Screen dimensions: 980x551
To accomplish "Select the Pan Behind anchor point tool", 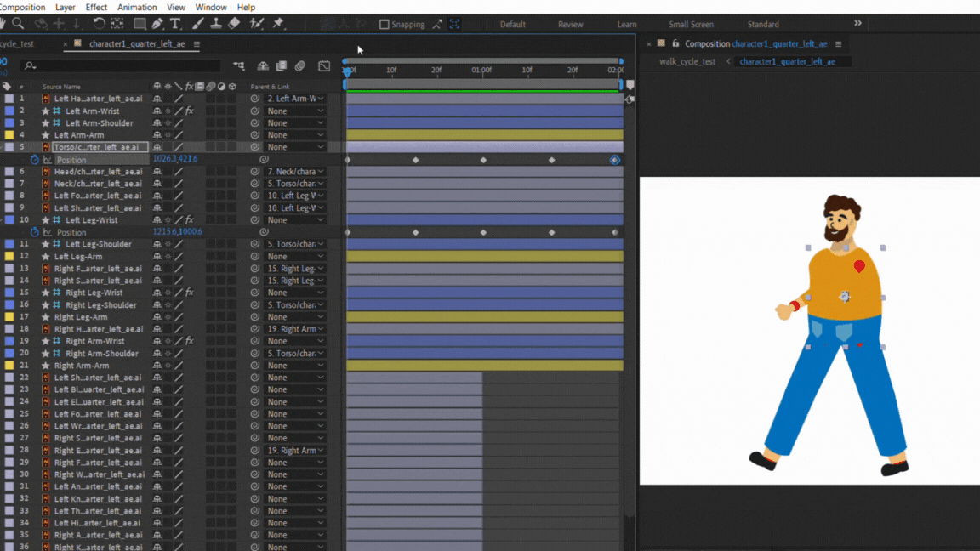I will tap(117, 24).
